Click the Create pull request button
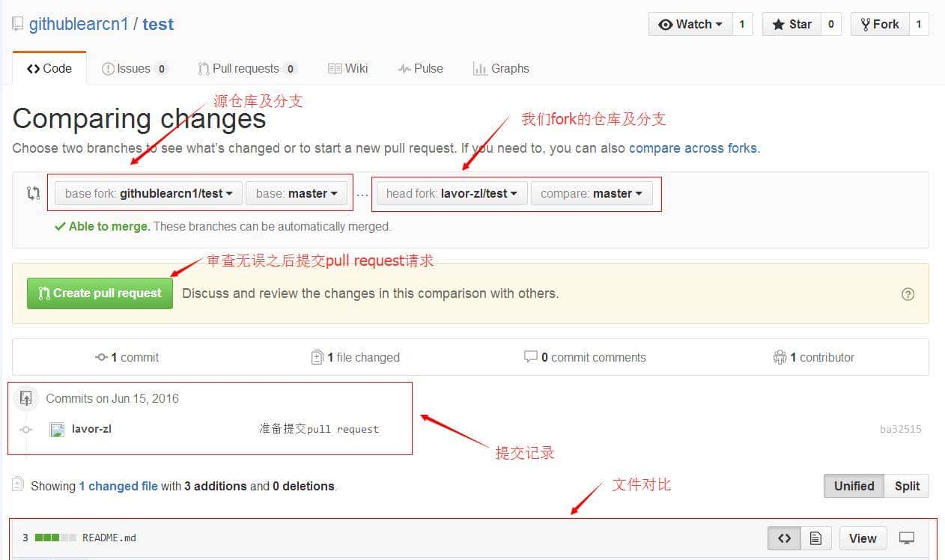The height and width of the screenshot is (560, 945). [100, 293]
